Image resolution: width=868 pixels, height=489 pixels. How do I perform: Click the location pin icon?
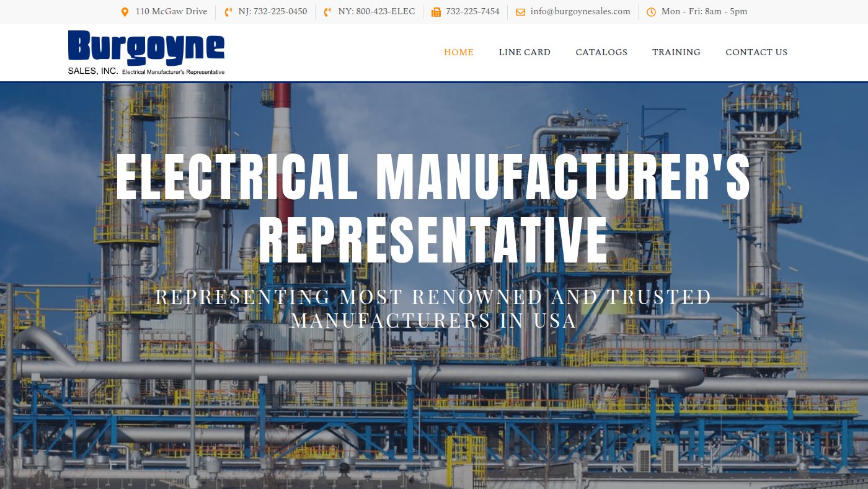tap(125, 12)
